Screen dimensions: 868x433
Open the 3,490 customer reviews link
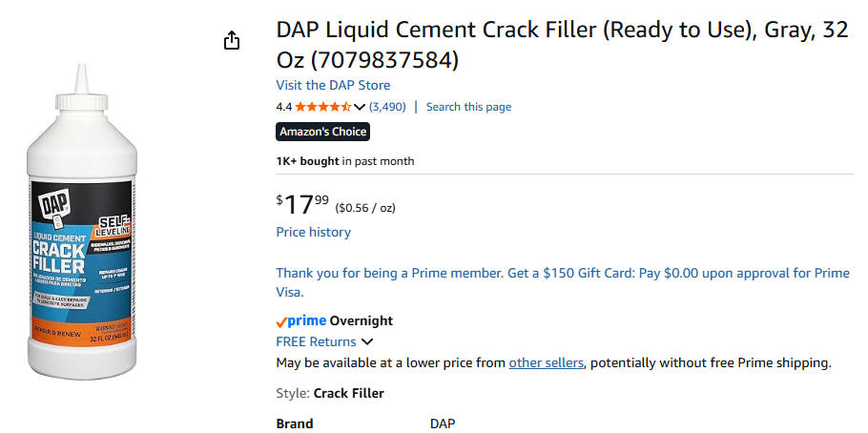click(387, 107)
